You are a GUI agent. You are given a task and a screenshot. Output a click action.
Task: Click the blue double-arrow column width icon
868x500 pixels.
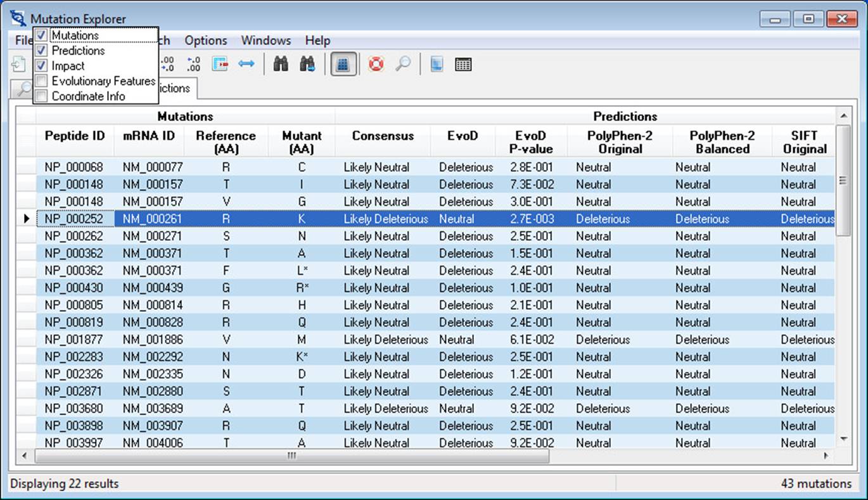coord(246,65)
